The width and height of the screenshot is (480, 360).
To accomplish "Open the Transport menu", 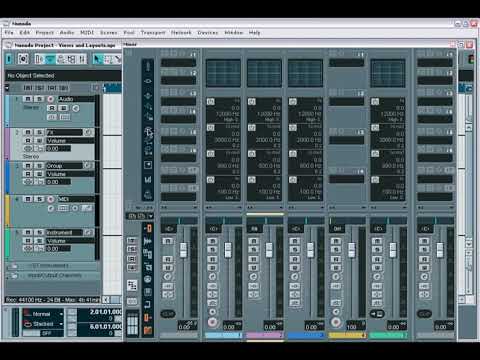I will [153, 33].
